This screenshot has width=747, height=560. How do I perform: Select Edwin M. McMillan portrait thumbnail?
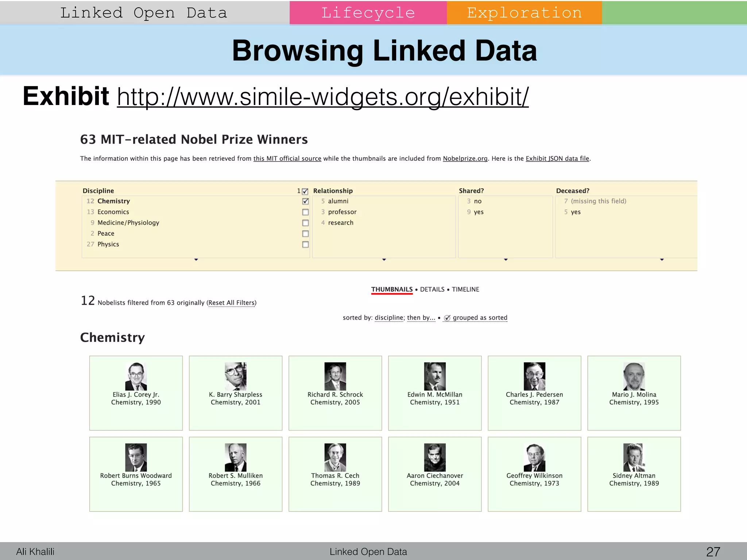pos(435,376)
